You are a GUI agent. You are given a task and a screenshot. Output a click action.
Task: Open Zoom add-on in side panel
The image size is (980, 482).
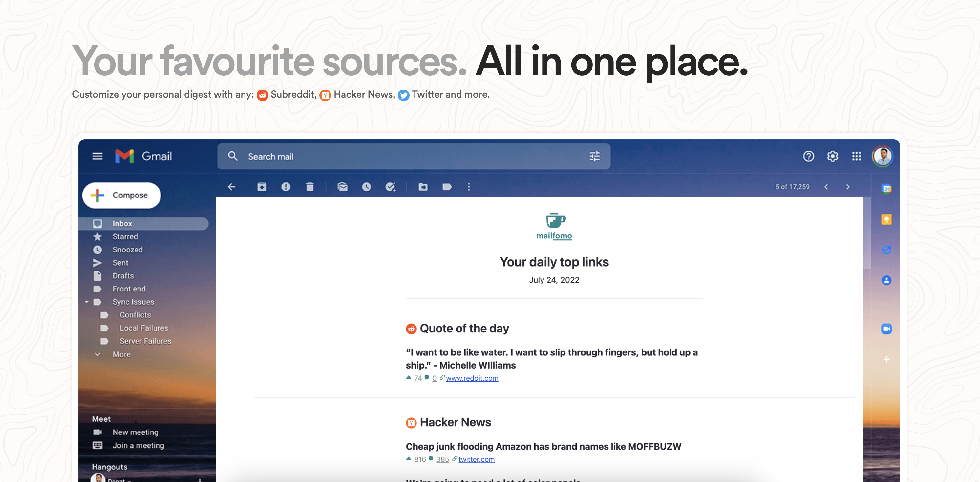click(x=886, y=329)
